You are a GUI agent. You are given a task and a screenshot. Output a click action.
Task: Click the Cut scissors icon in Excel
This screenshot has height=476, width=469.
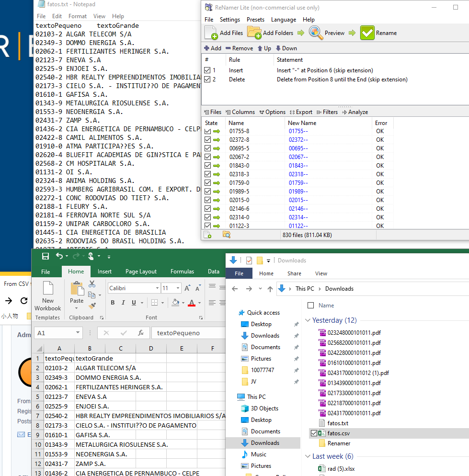coord(92,284)
